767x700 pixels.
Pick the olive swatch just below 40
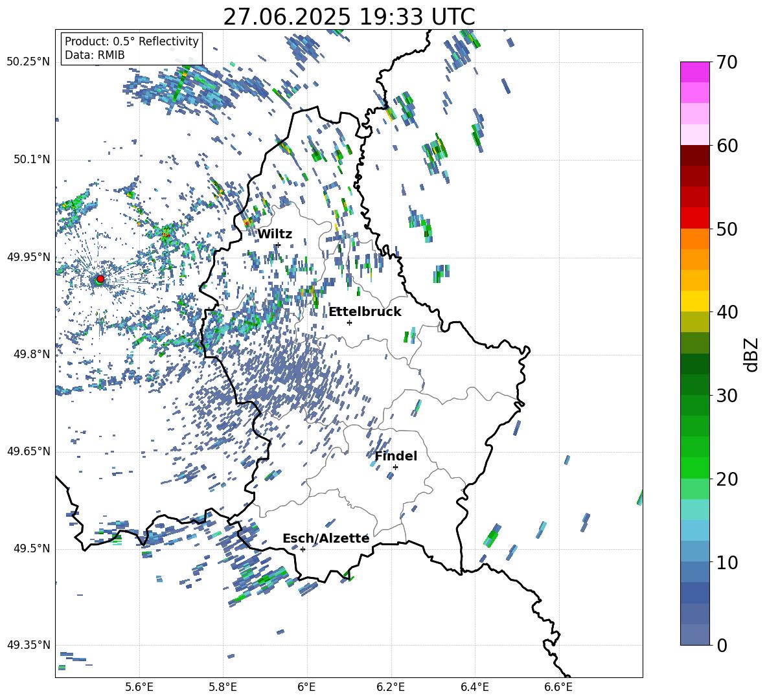coord(695,322)
